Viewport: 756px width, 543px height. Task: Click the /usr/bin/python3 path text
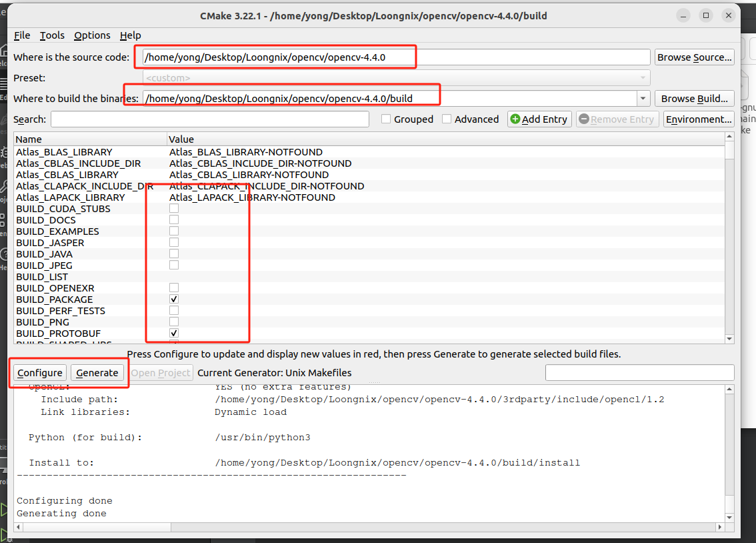[x=263, y=438]
